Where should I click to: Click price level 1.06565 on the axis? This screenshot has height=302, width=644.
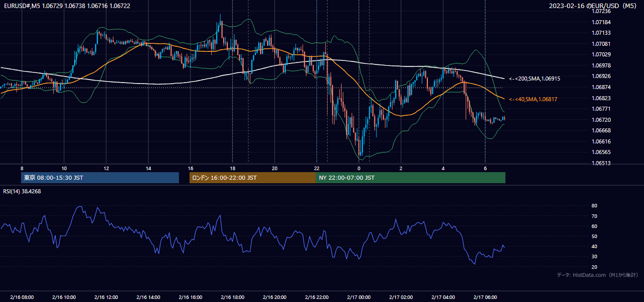coord(601,152)
